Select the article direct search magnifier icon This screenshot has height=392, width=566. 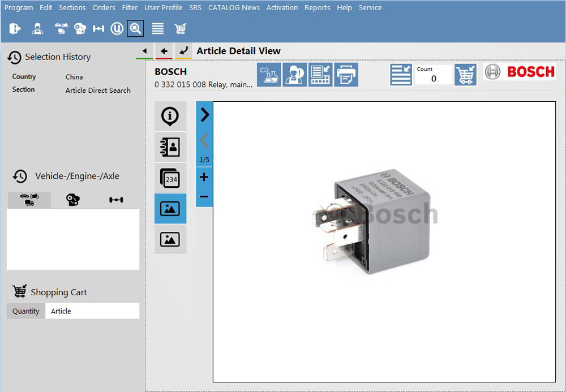(135, 28)
